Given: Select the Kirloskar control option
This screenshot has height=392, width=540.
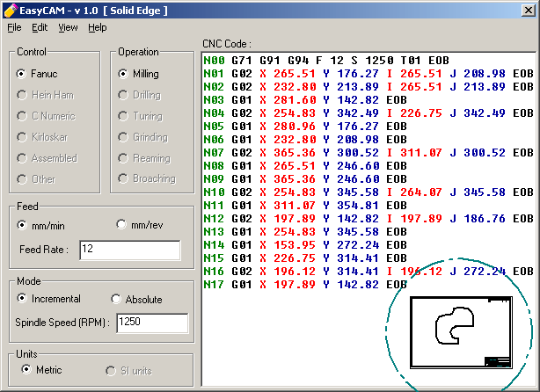Looking at the screenshot, I should click(x=42, y=137).
